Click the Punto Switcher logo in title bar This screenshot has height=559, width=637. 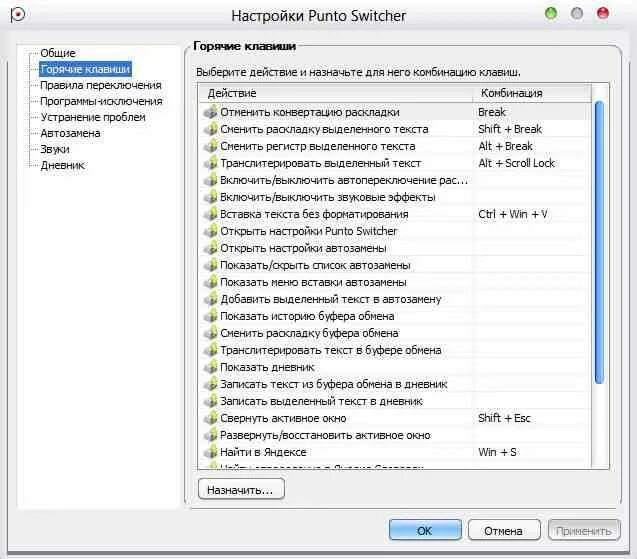click(18, 15)
